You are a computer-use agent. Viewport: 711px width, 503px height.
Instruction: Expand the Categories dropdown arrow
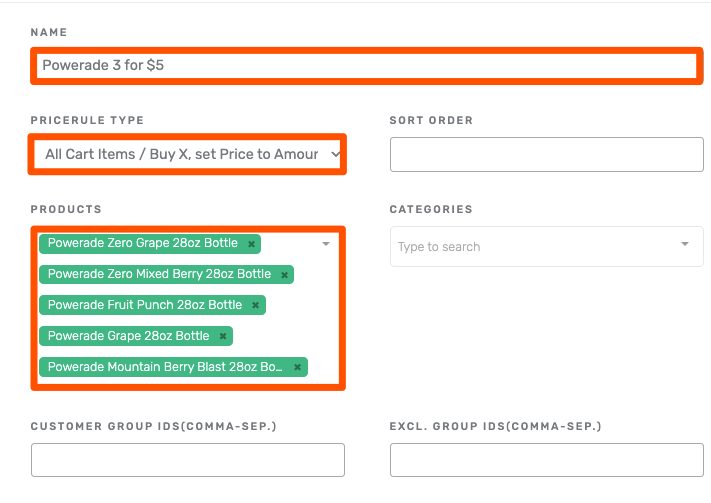click(685, 245)
